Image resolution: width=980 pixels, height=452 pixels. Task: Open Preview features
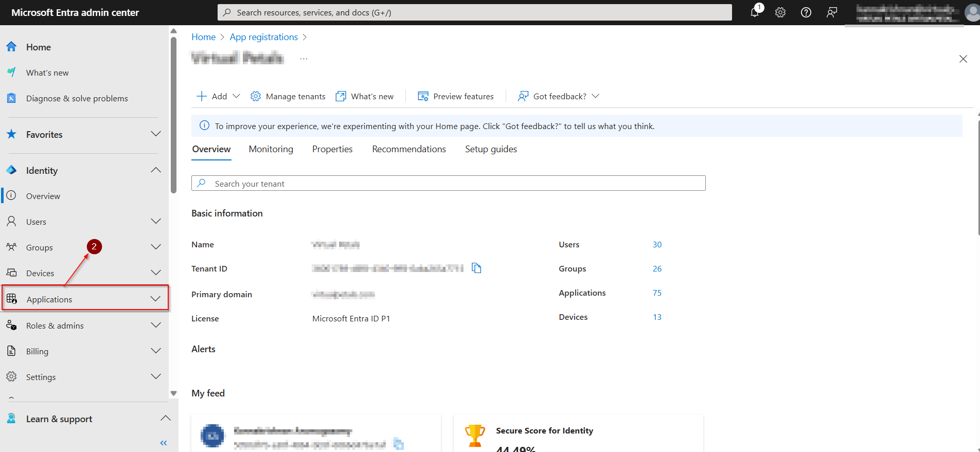pos(456,96)
